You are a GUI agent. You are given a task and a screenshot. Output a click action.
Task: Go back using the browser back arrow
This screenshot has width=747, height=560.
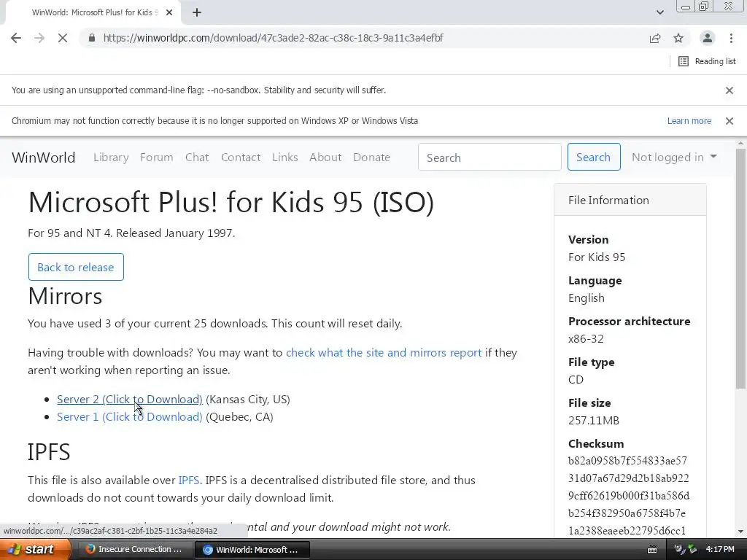click(x=16, y=38)
